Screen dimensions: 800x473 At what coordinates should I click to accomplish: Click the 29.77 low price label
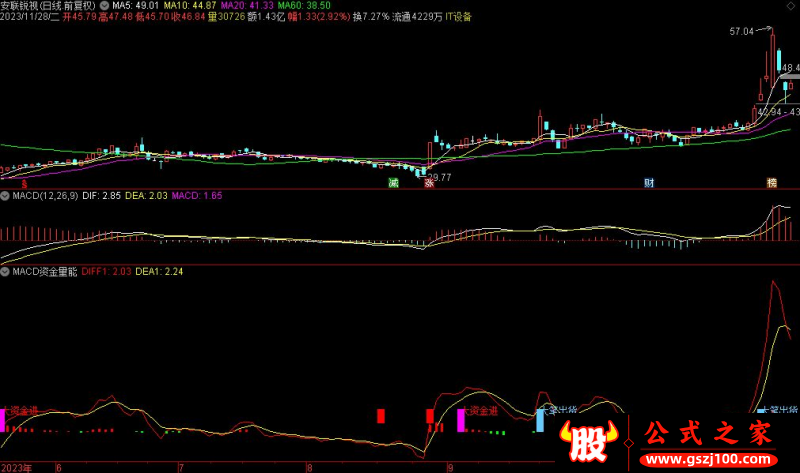click(439, 178)
